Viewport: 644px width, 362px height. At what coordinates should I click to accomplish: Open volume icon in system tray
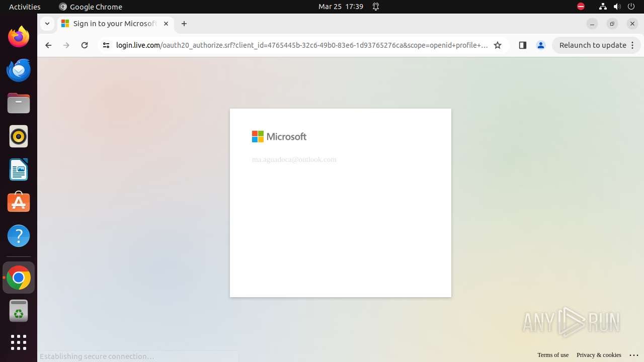click(617, 7)
